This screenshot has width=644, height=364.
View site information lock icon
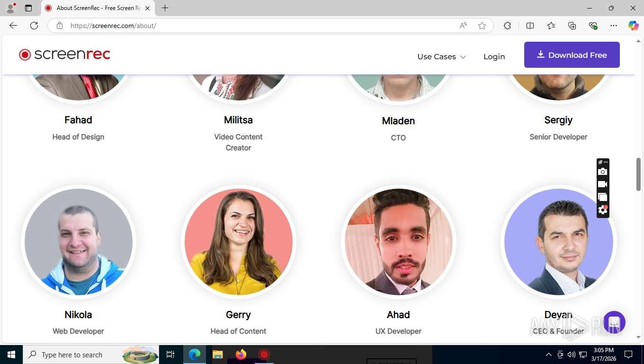pyautogui.click(x=60, y=26)
